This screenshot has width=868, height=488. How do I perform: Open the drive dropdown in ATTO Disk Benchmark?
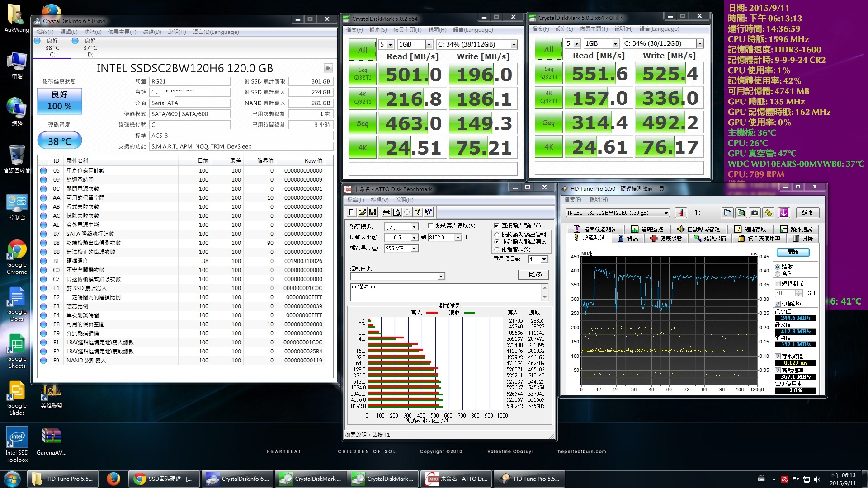click(x=414, y=227)
